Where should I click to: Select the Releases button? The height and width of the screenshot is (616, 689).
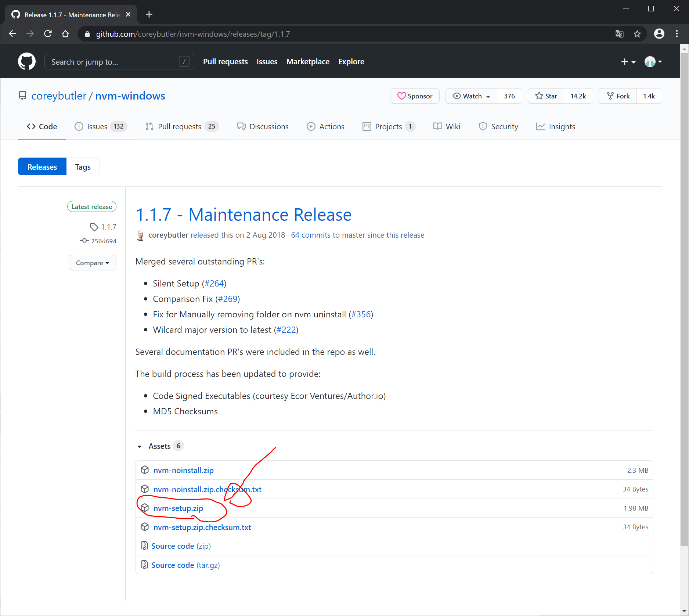pyautogui.click(x=42, y=167)
